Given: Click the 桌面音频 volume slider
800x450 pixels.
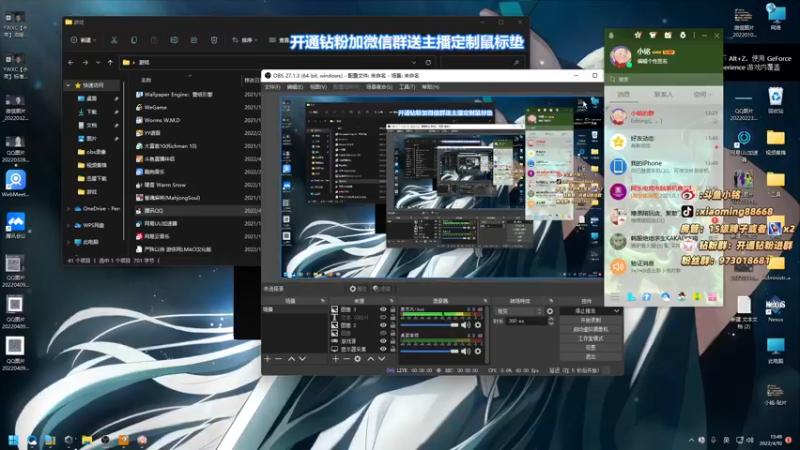Looking at the screenshot, I should point(430,351).
